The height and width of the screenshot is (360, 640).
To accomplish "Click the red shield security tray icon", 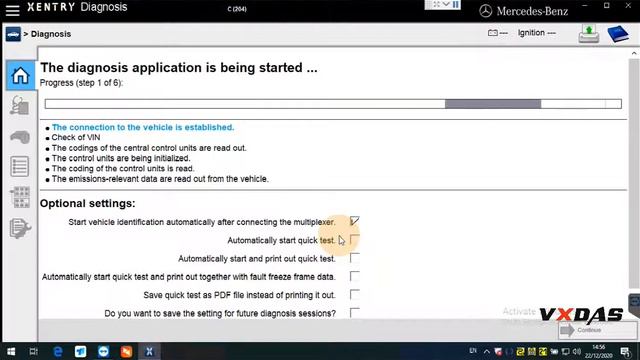I will pyautogui.click(x=498, y=351).
